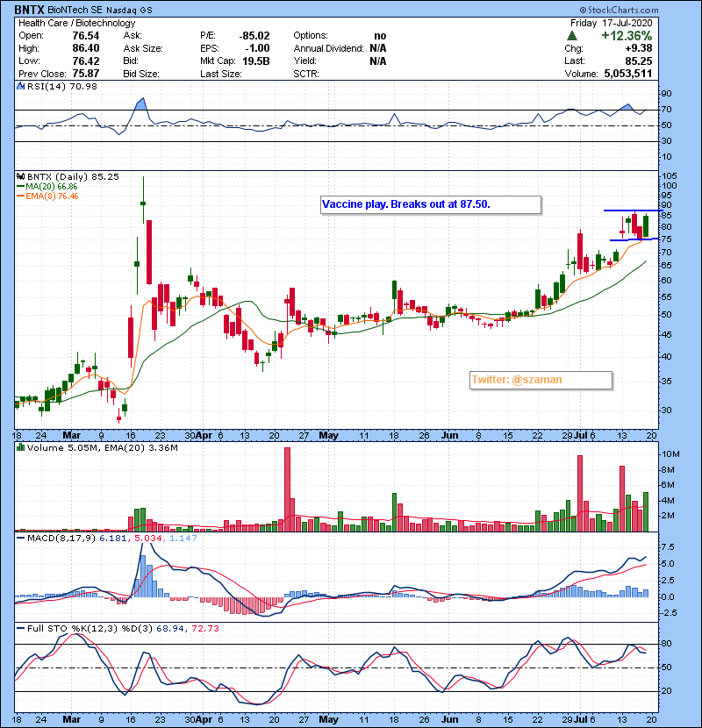Click the 90 RSI axis label

pos(667,94)
